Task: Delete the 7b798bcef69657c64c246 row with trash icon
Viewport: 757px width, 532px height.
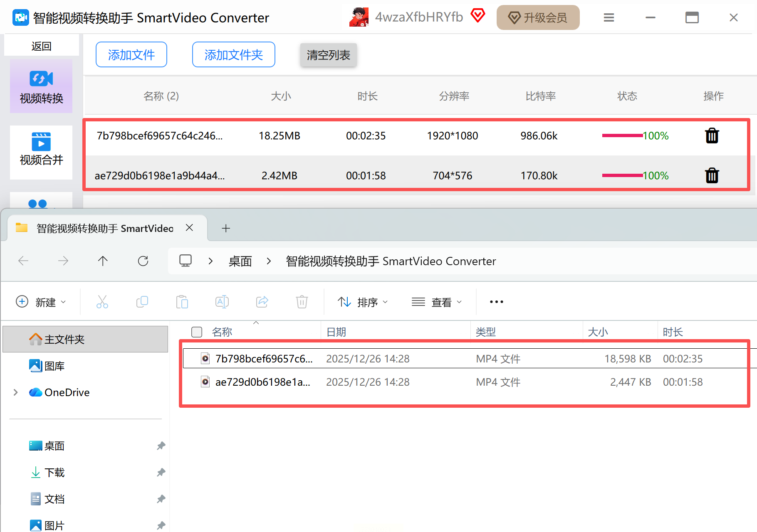Action: [712, 135]
